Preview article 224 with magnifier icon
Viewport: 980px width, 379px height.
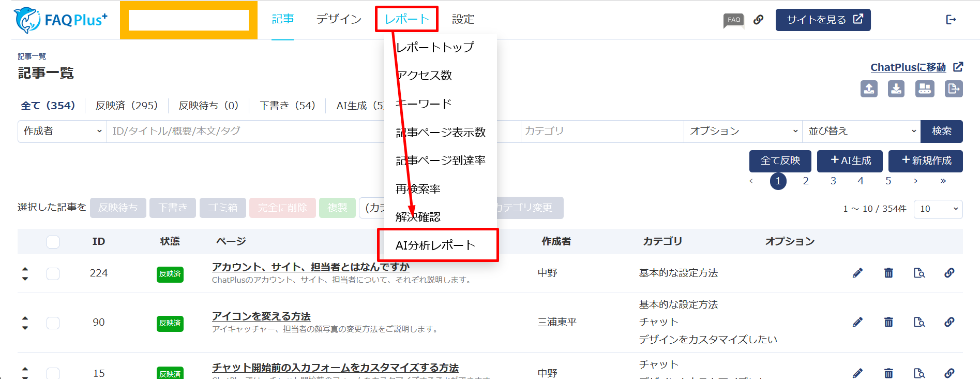919,273
